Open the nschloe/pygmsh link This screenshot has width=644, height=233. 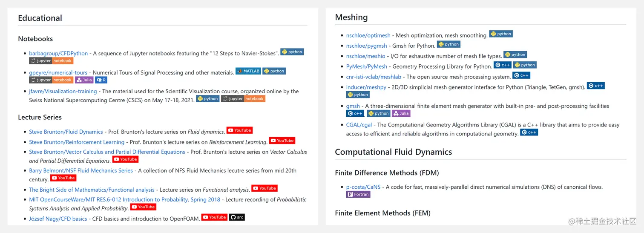(x=367, y=46)
